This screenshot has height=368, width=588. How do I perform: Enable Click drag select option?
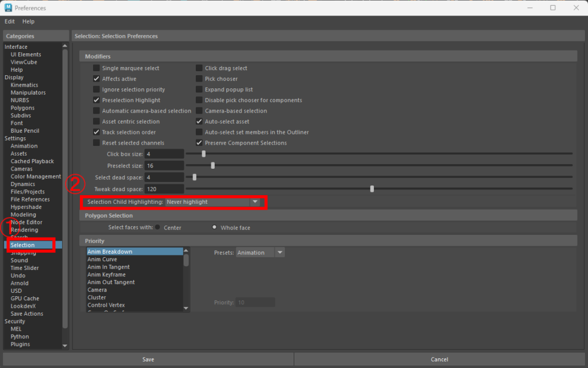(199, 68)
